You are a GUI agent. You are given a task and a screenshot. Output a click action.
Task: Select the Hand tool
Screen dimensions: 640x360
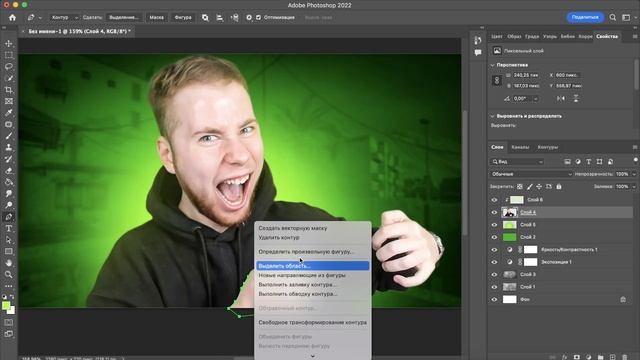click(x=9, y=262)
